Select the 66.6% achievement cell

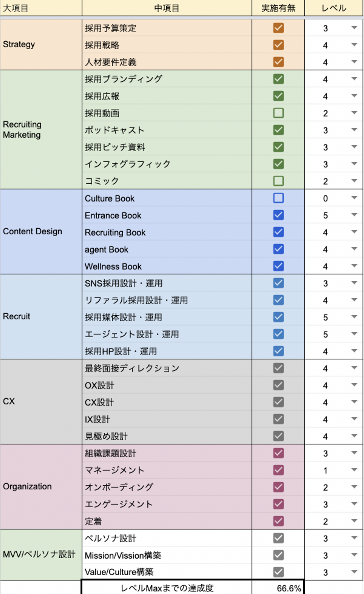point(278,588)
